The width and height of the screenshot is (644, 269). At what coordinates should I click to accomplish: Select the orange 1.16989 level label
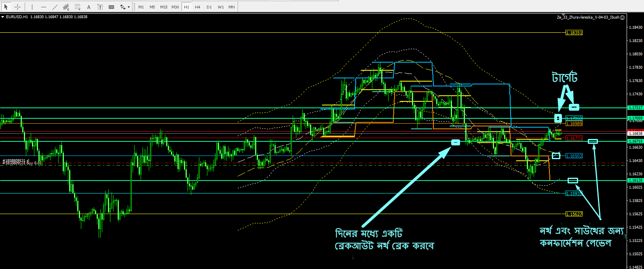point(574,124)
